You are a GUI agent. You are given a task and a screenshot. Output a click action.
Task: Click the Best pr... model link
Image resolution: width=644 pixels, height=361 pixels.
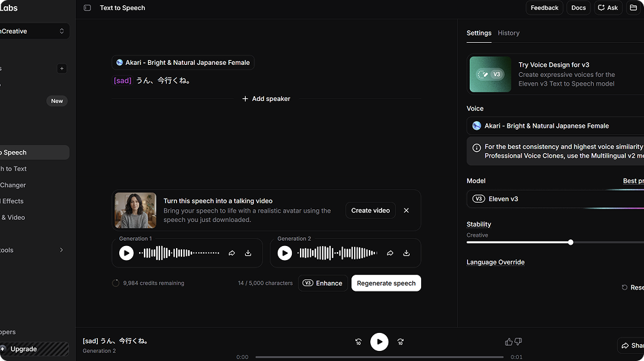point(633,181)
